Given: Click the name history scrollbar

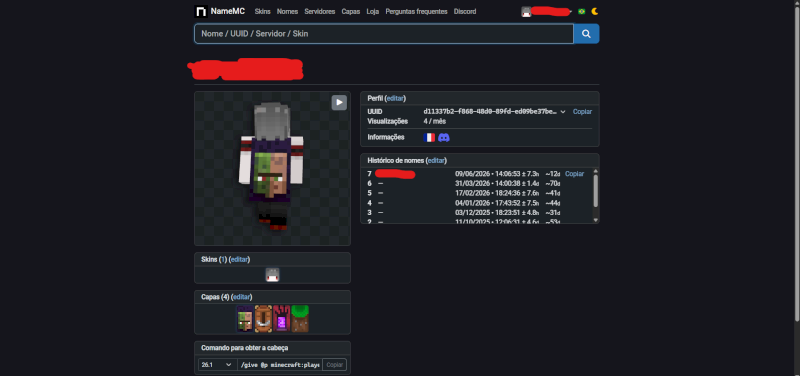Looking at the screenshot, I should (595, 191).
